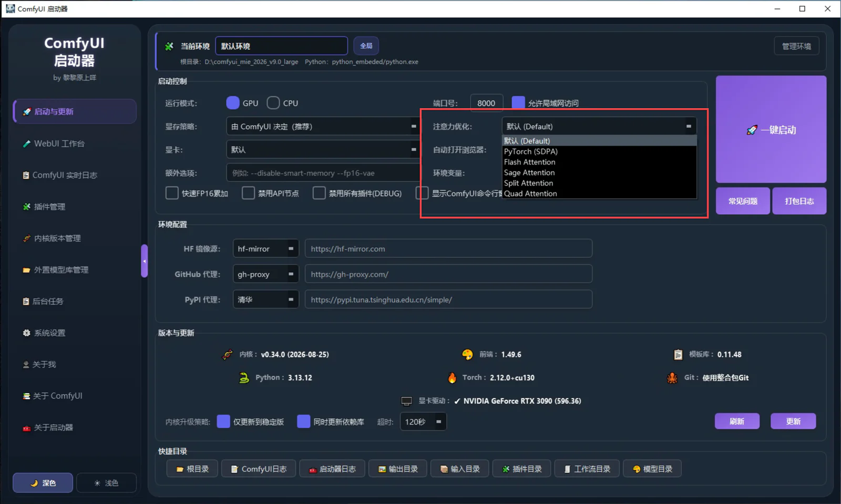Screen dimensions: 841x504
Task: Collapse sidebar using the purple handle
Action: [145, 261]
